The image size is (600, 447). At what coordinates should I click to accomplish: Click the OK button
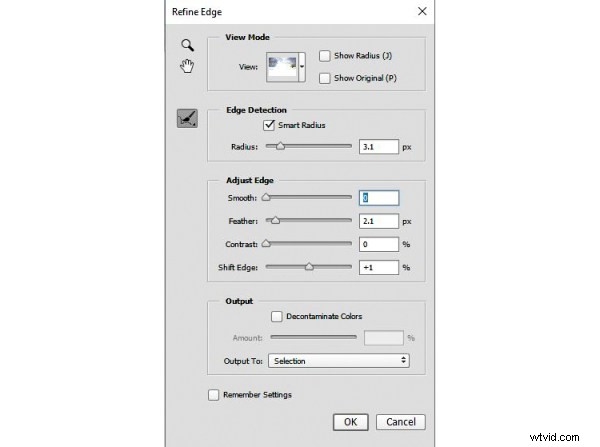click(x=351, y=422)
